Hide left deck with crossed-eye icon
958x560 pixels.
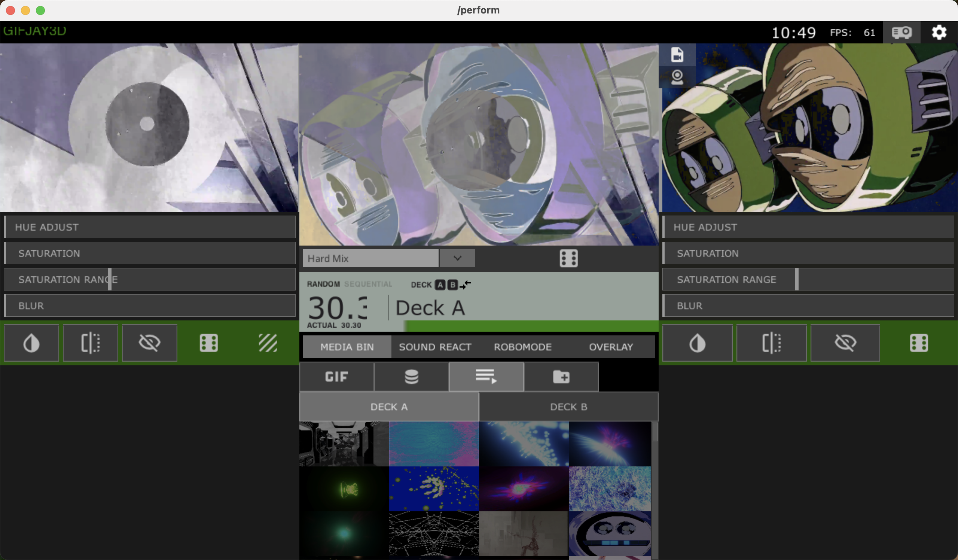point(149,343)
